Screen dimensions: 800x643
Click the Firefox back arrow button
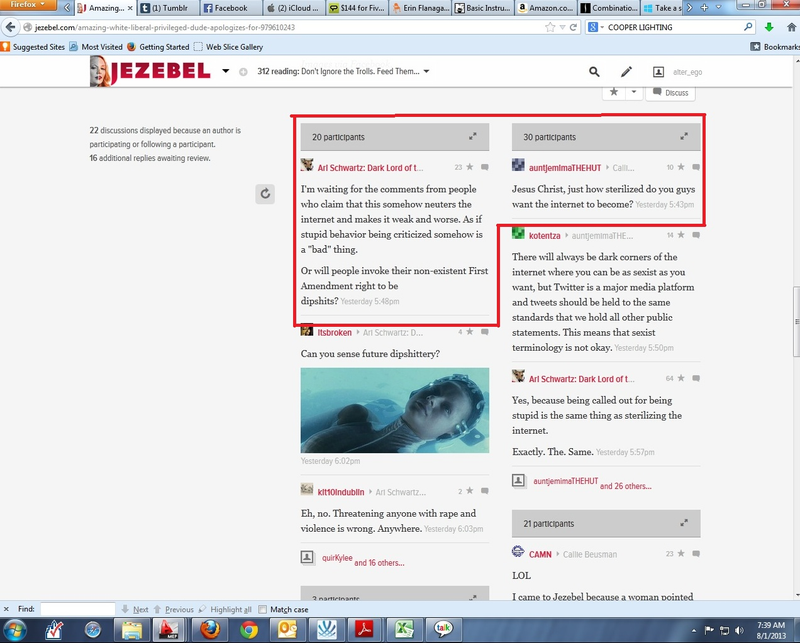pyautogui.click(x=10, y=27)
